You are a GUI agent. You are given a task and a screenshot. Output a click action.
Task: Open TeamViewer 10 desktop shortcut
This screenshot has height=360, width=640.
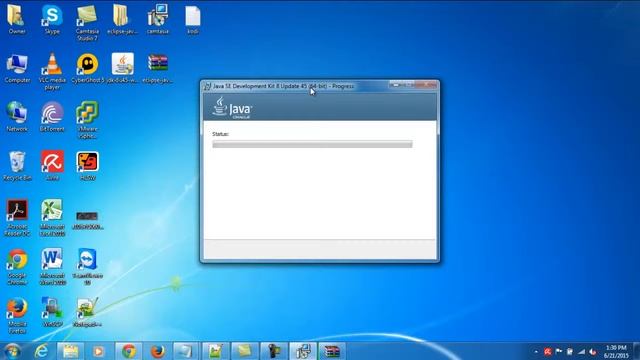pos(87,267)
